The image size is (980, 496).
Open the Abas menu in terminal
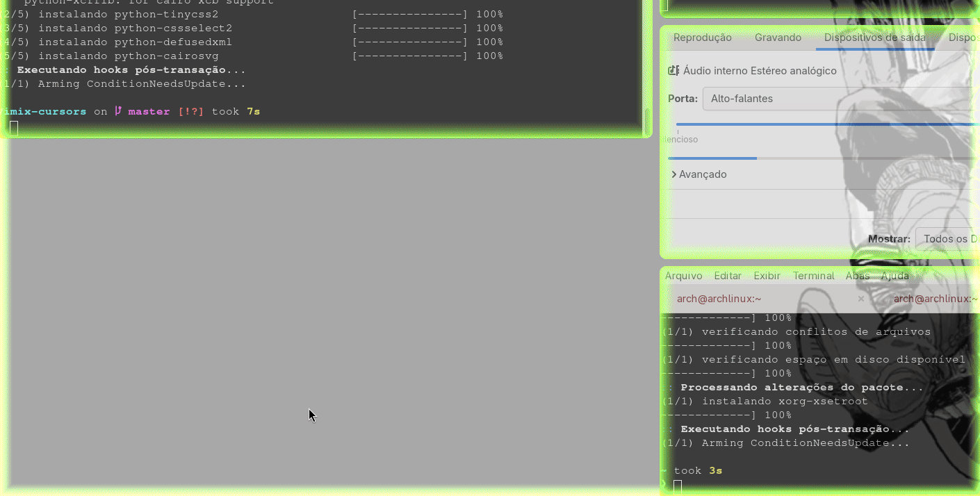(x=858, y=276)
